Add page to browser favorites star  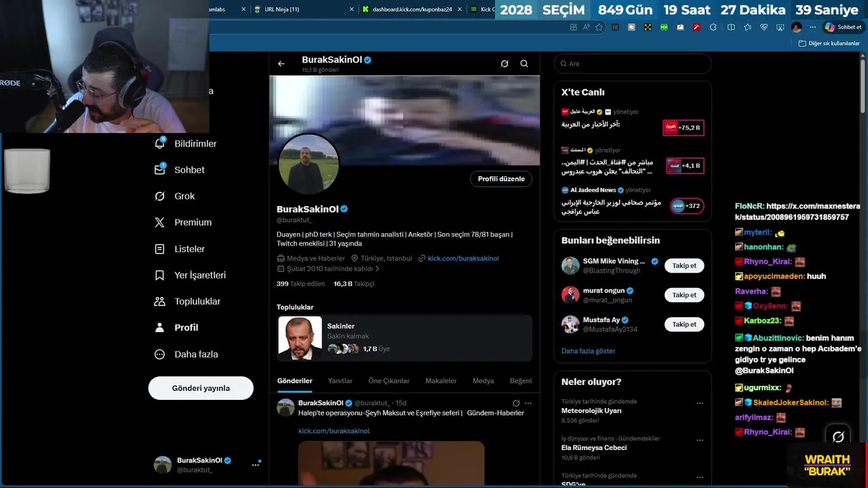click(x=599, y=27)
